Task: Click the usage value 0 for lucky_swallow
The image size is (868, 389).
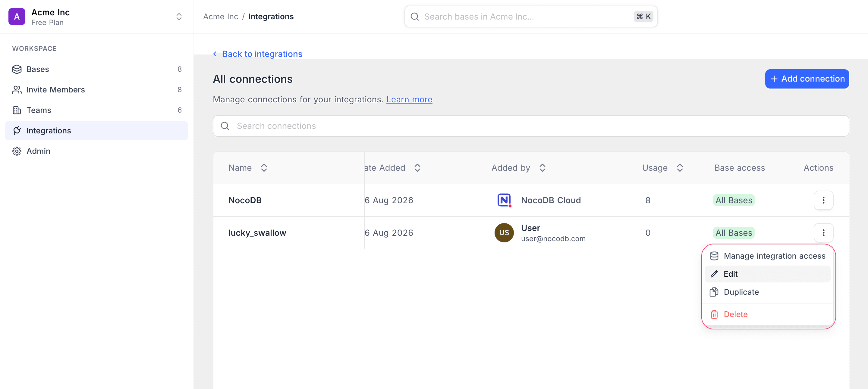Action: [x=648, y=233]
